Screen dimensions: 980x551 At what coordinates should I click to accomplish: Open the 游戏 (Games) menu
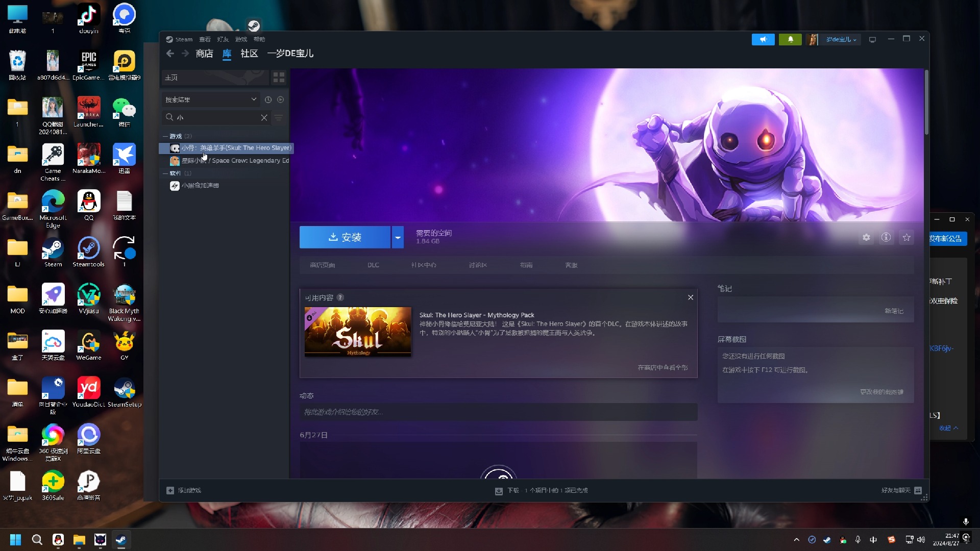click(x=241, y=39)
